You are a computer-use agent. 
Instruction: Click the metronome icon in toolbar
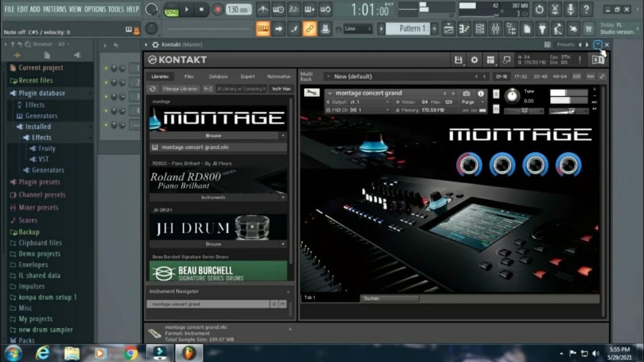(x=263, y=9)
